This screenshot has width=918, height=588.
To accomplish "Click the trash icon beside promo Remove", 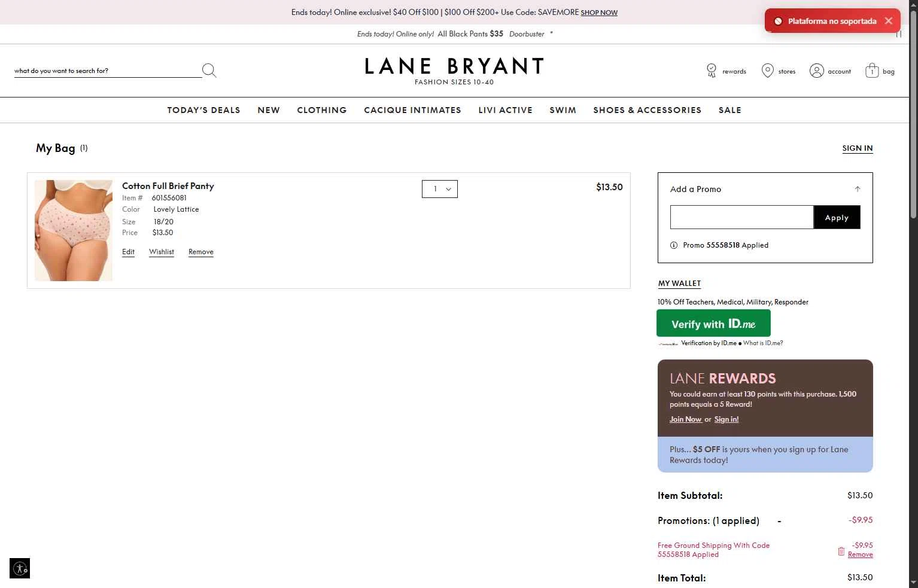I will (841, 551).
